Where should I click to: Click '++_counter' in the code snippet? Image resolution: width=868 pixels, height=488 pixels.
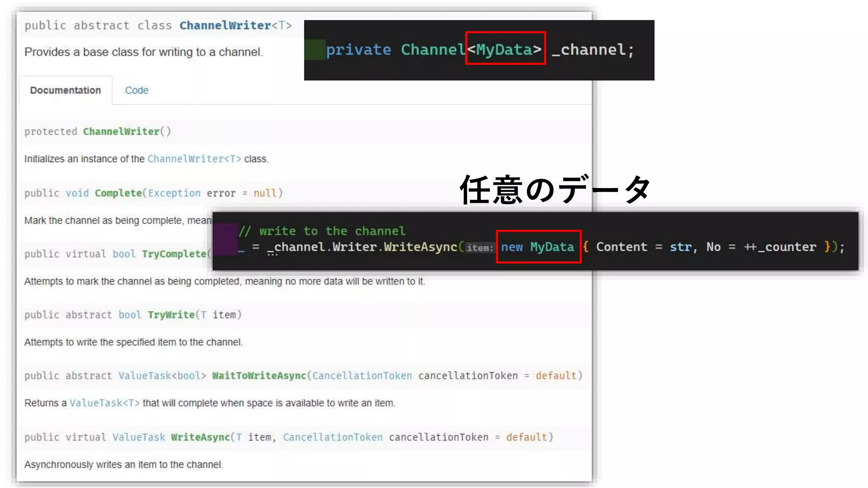780,247
